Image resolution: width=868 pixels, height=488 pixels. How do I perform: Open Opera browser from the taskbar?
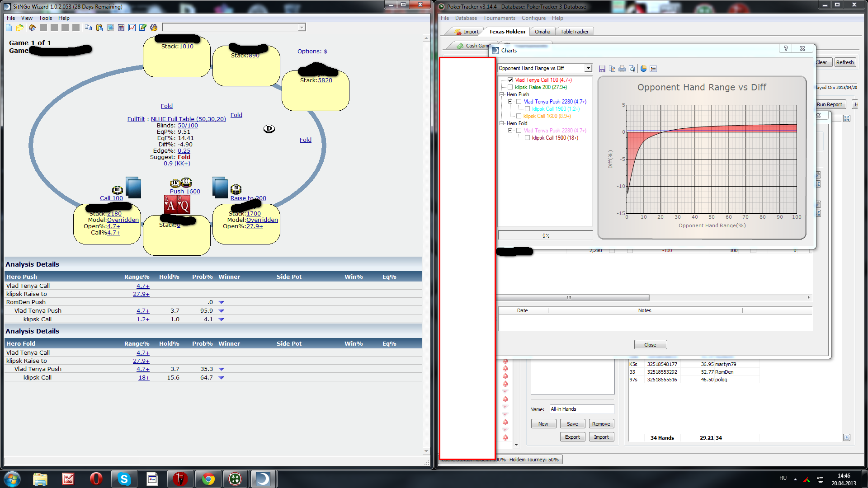(x=96, y=479)
